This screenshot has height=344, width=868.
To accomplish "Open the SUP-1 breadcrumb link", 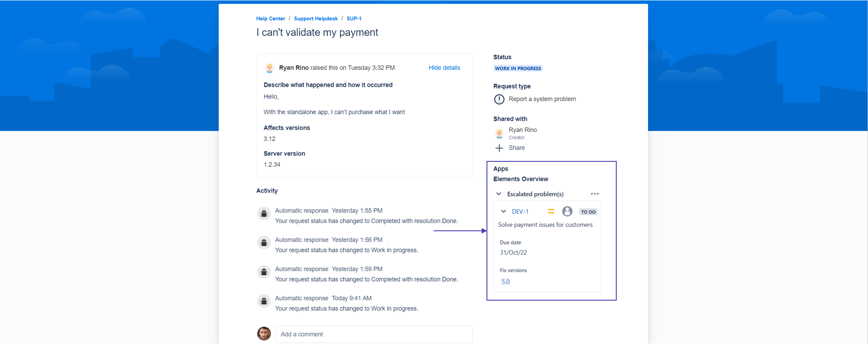I will click(x=354, y=19).
